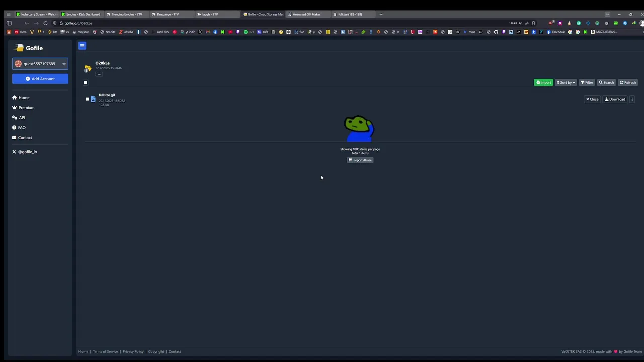Click the Gofile logo
Image resolution: width=644 pixels, height=362 pixels.
pos(29,48)
